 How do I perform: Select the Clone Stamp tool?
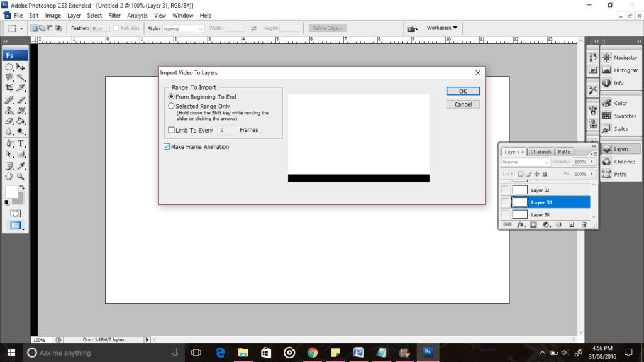click(x=9, y=111)
